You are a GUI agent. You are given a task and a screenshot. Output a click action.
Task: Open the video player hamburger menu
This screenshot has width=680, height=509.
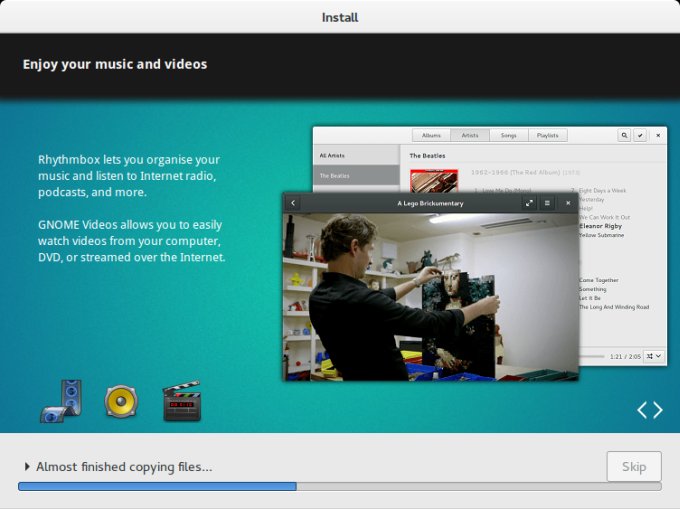coord(547,203)
